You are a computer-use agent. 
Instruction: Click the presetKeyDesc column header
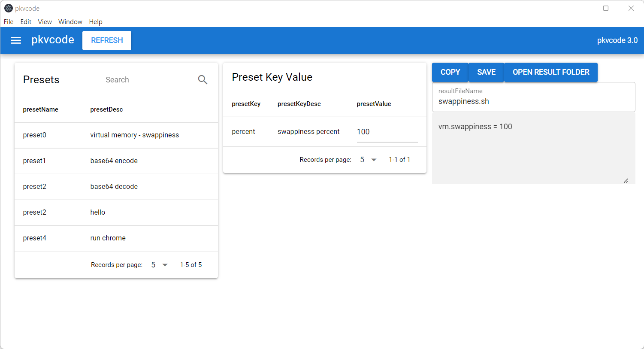[299, 104]
